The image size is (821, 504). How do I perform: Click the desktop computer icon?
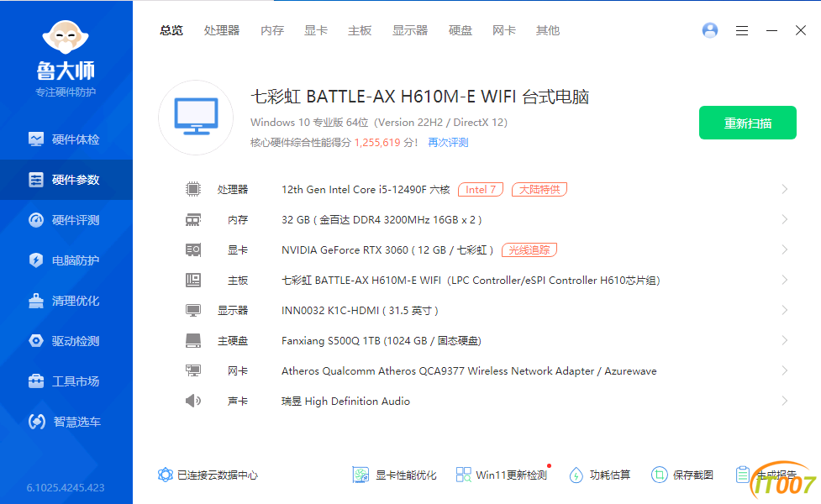pos(196,118)
